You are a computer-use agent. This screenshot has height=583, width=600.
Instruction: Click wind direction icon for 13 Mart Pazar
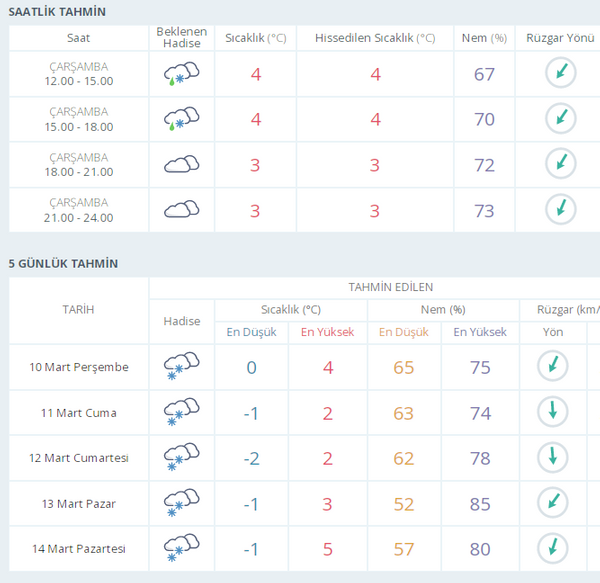(552, 503)
